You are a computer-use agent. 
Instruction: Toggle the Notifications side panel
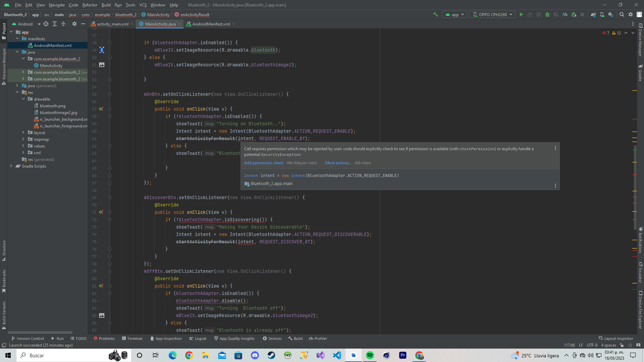[640, 240]
